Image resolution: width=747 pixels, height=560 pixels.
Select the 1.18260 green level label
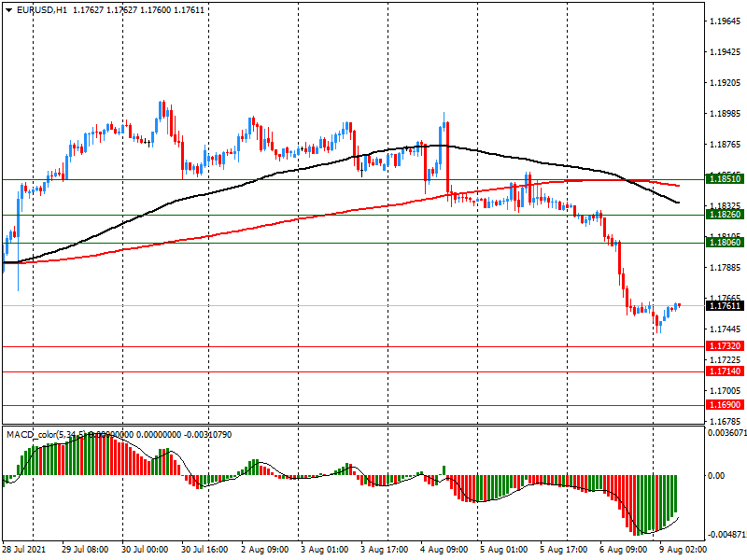click(726, 215)
